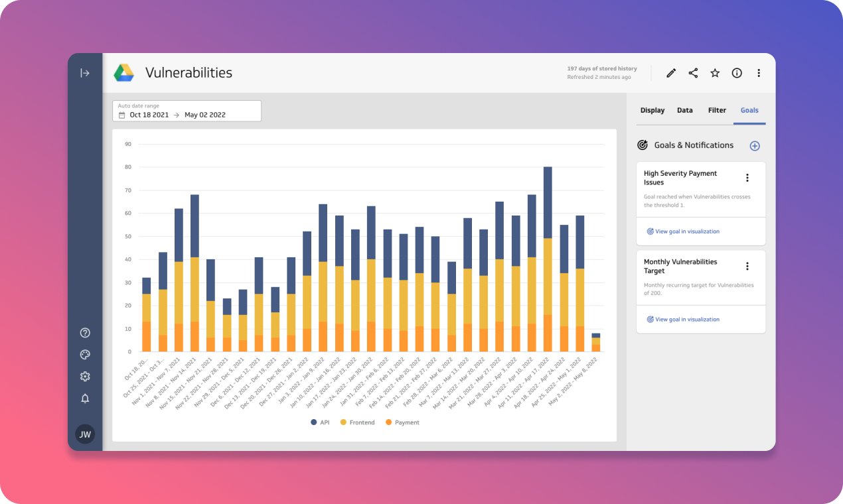The height and width of the screenshot is (504, 843).
Task: Expand the sidebar using the collapse arrow
Action: (x=84, y=73)
